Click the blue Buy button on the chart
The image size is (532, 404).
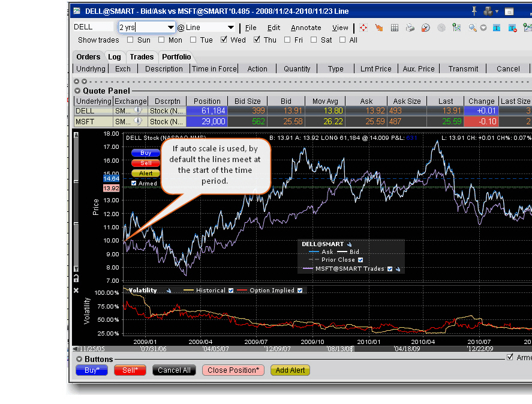146,152
